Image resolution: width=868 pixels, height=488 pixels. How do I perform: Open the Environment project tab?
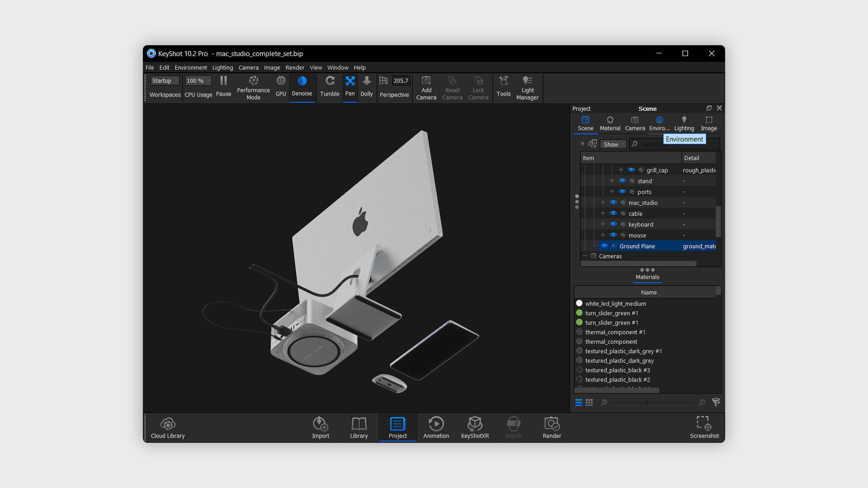click(x=659, y=124)
